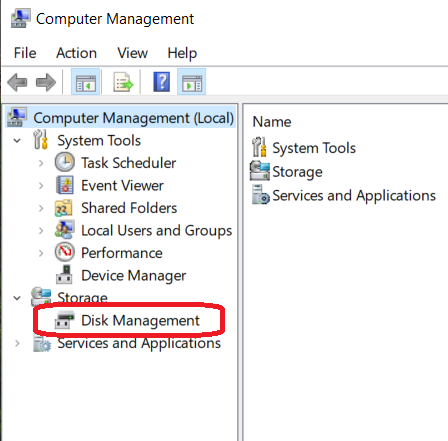The width and height of the screenshot is (448, 441).
Task: Expand the Task Scheduler node
Action: (x=41, y=163)
